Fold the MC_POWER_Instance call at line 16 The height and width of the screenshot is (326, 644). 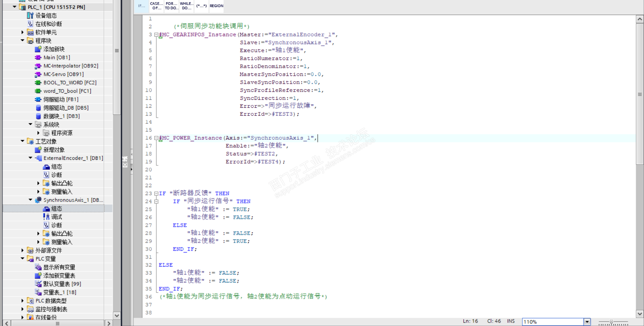[x=156, y=138]
